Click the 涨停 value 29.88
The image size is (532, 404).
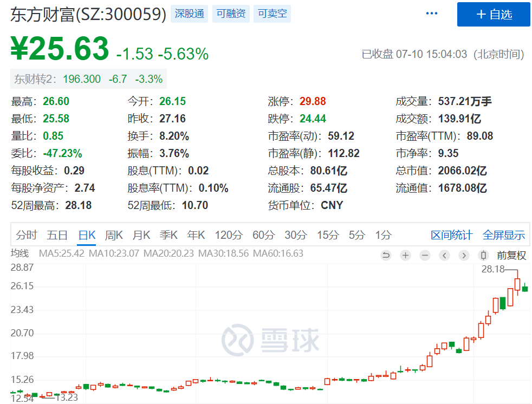coord(313,101)
